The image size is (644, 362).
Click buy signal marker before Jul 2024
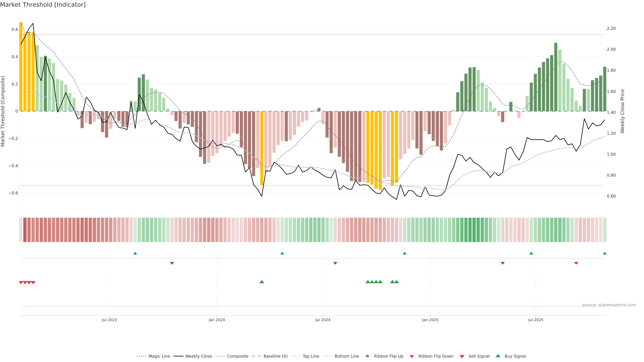point(262,282)
